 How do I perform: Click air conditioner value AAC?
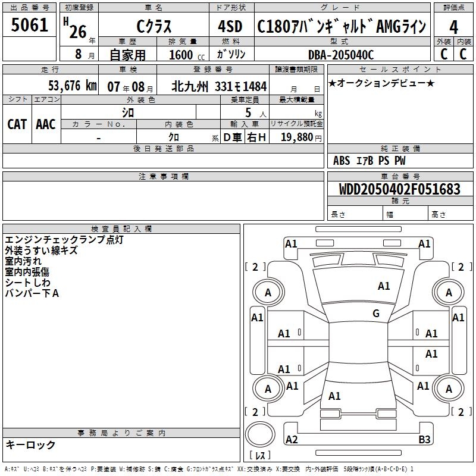[x=46, y=124]
